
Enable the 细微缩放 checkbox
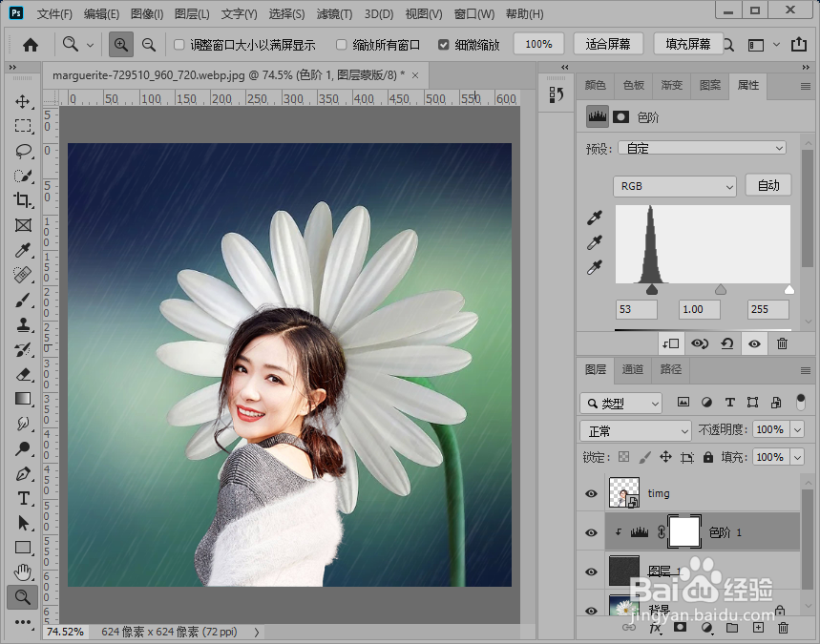tap(444, 43)
